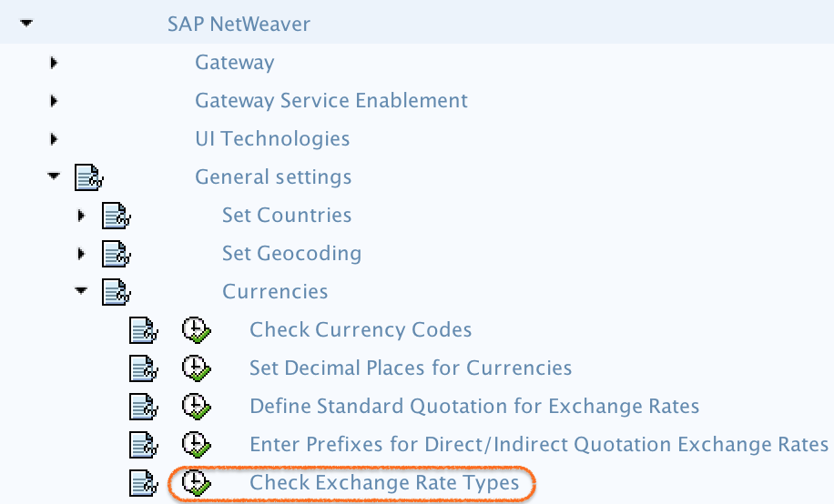Open documentation icon beside Currencies

coord(117,292)
